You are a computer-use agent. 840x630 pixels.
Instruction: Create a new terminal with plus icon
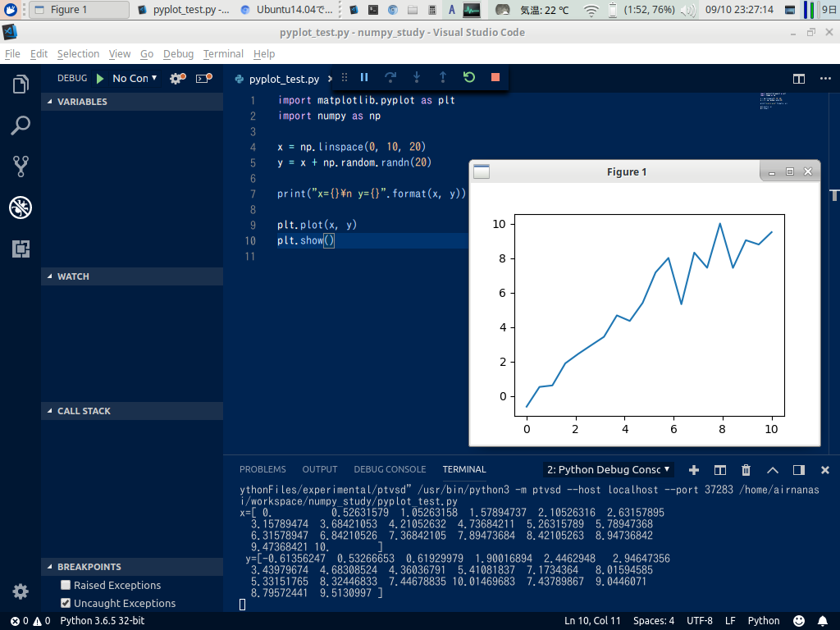[694, 470]
